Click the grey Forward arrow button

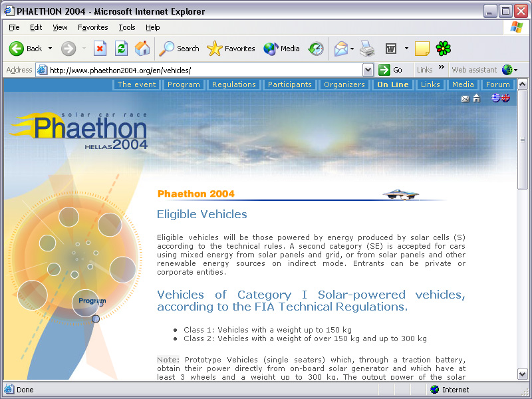68,49
